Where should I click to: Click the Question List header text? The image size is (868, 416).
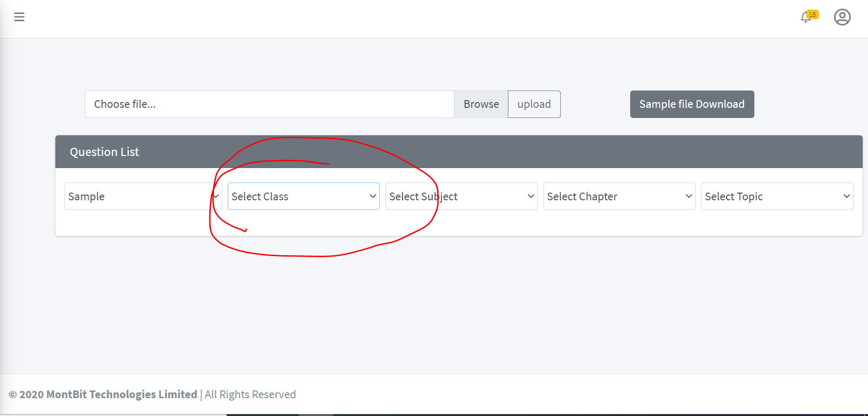pos(104,152)
